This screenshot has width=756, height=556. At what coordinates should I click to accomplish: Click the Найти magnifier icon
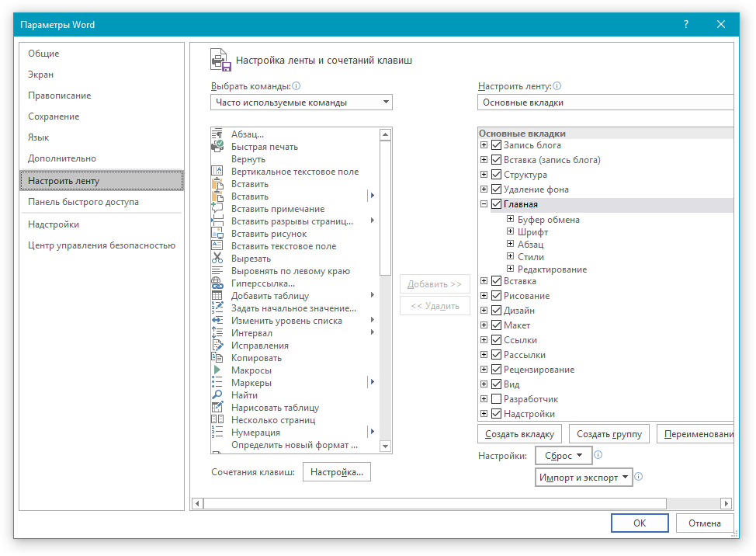(217, 395)
